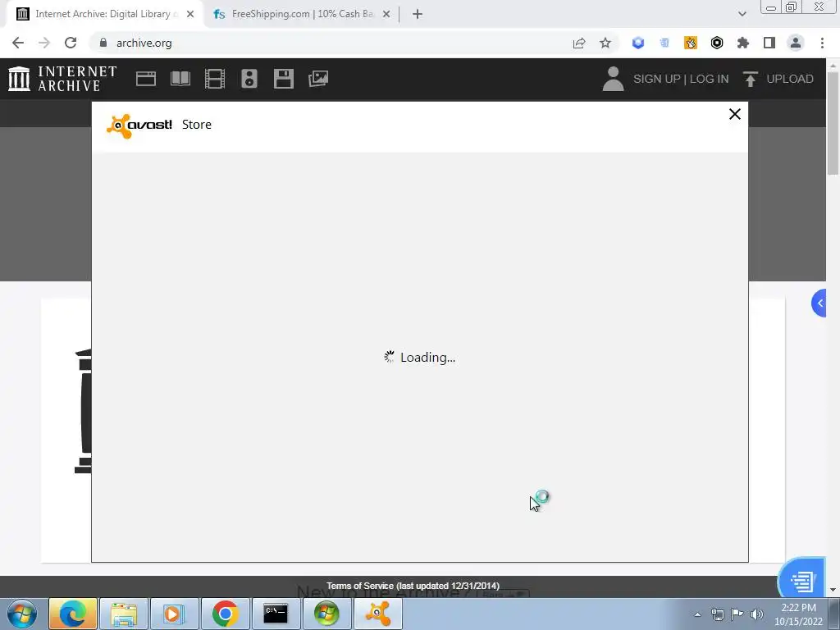Open the Windows Start menu
The image size is (840, 630).
pyautogui.click(x=22, y=614)
